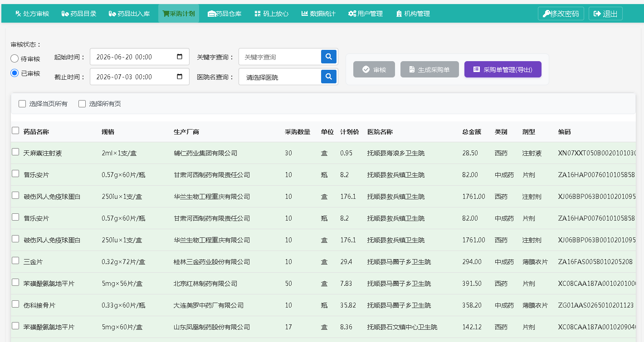Click the 修改密码 button
644x342 pixels.
(x=561, y=14)
